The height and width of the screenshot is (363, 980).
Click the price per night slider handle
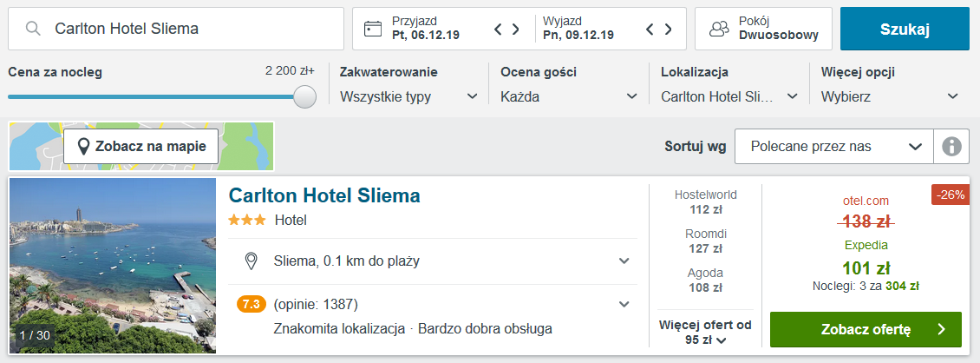(x=304, y=96)
